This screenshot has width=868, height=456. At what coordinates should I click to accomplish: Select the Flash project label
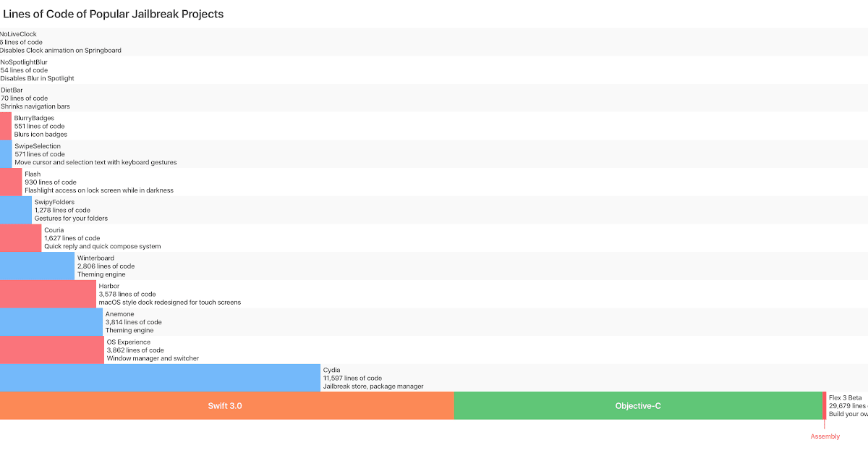click(x=33, y=174)
